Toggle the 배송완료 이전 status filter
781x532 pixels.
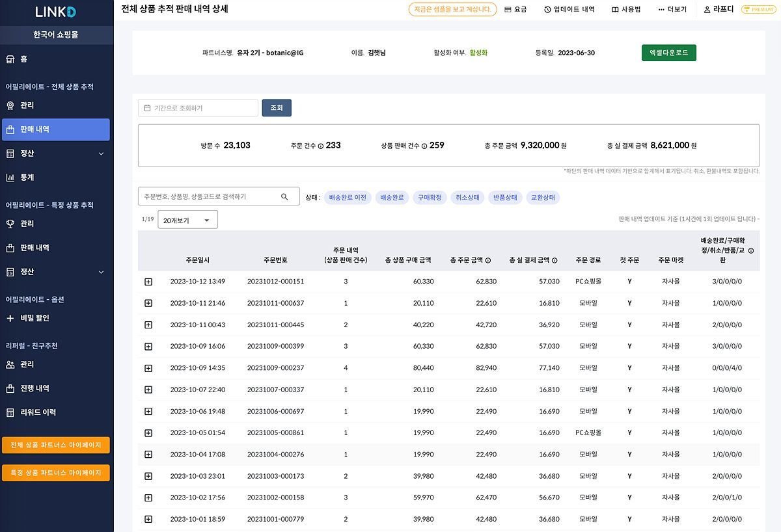(348, 197)
